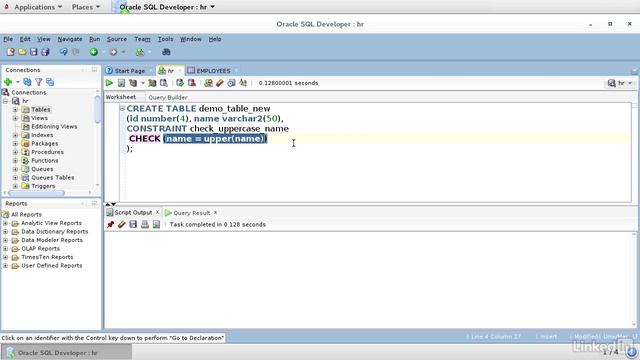The height and width of the screenshot is (360, 640).
Task: Select the Functions node in Connections tree
Action: point(44,160)
